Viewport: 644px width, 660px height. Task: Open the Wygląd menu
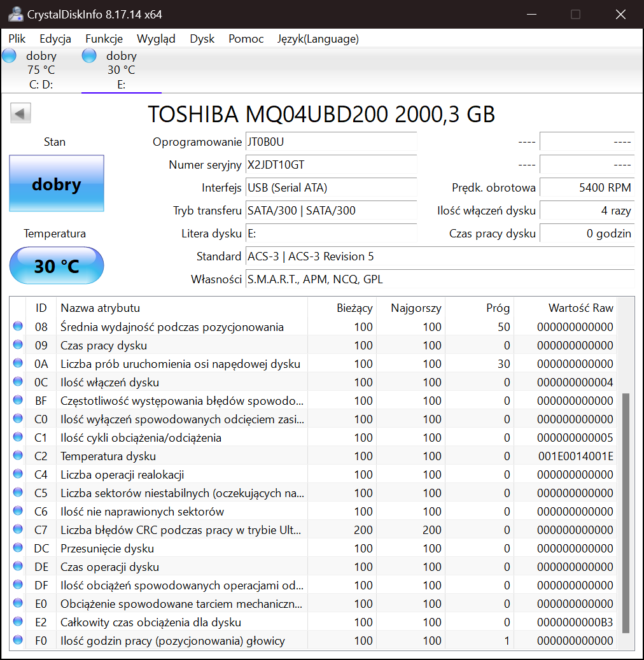coord(156,39)
